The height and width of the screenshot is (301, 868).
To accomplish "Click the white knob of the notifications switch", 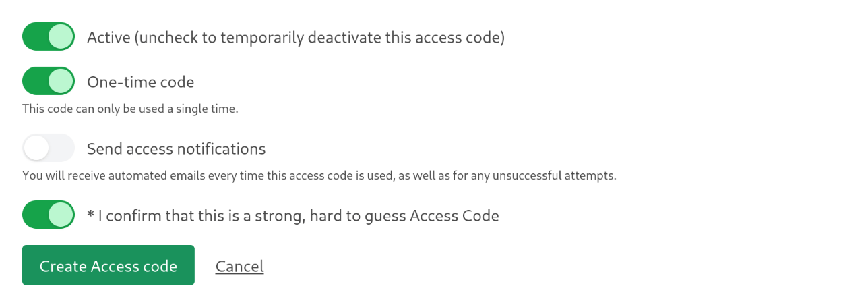I will coord(36,148).
